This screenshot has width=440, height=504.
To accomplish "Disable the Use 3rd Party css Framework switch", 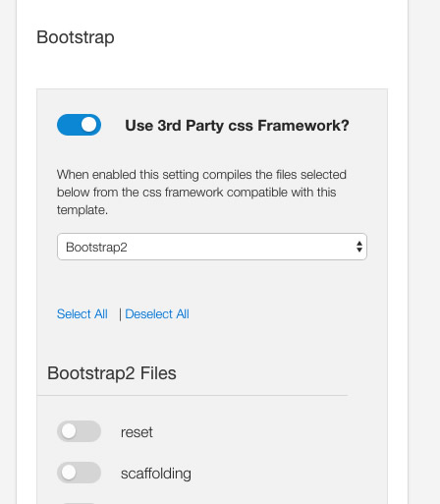I will (79, 125).
